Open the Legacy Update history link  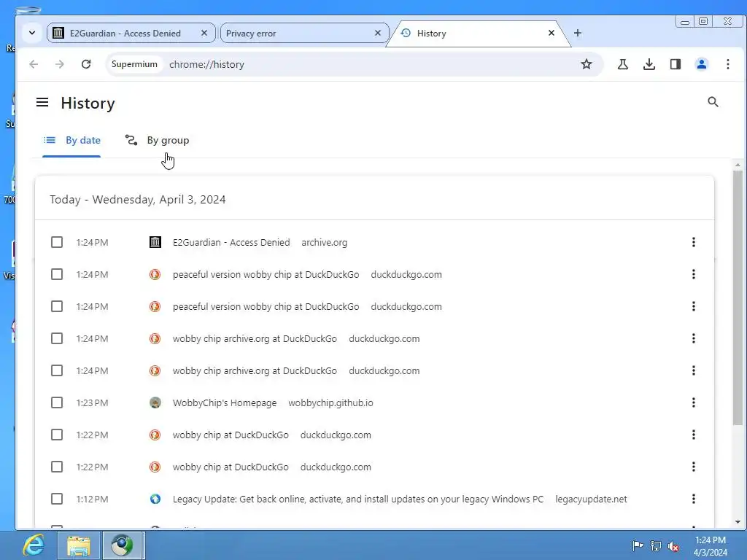coord(357,499)
